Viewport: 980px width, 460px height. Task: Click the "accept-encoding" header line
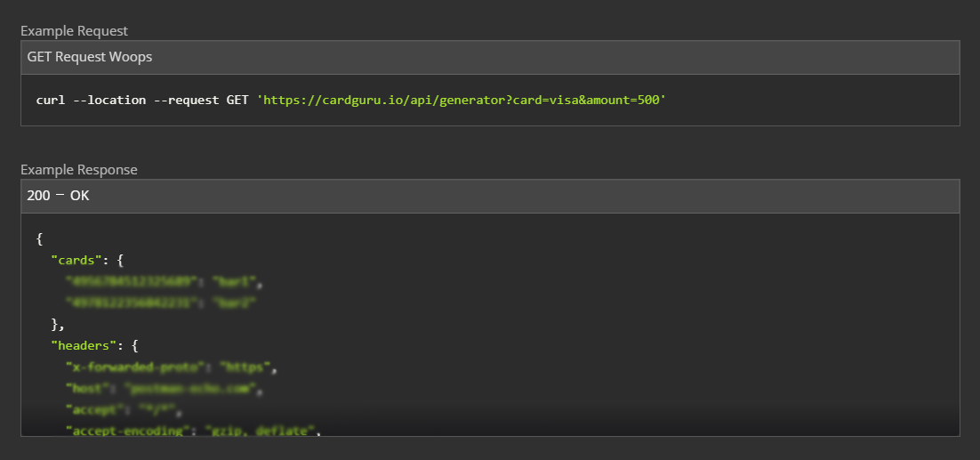pyautogui.click(x=193, y=430)
